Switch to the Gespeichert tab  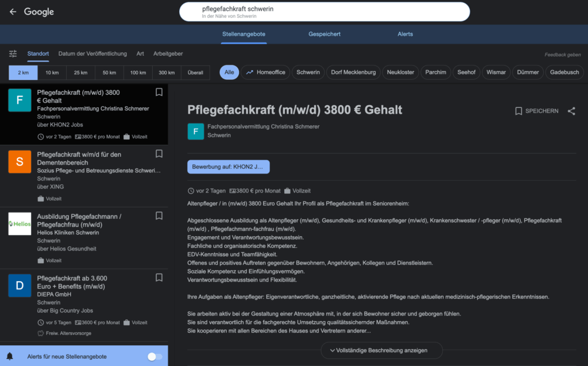324,34
